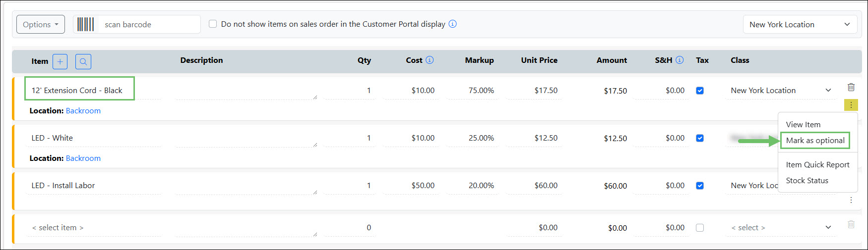868x250 pixels.
Task: Check Tax box on empty item row
Action: (700, 228)
